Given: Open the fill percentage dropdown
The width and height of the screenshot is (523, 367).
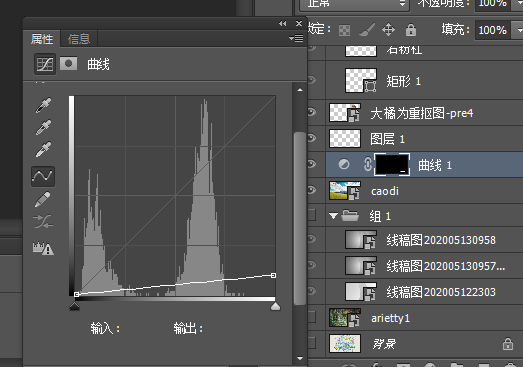Looking at the screenshot, I should click(x=518, y=30).
